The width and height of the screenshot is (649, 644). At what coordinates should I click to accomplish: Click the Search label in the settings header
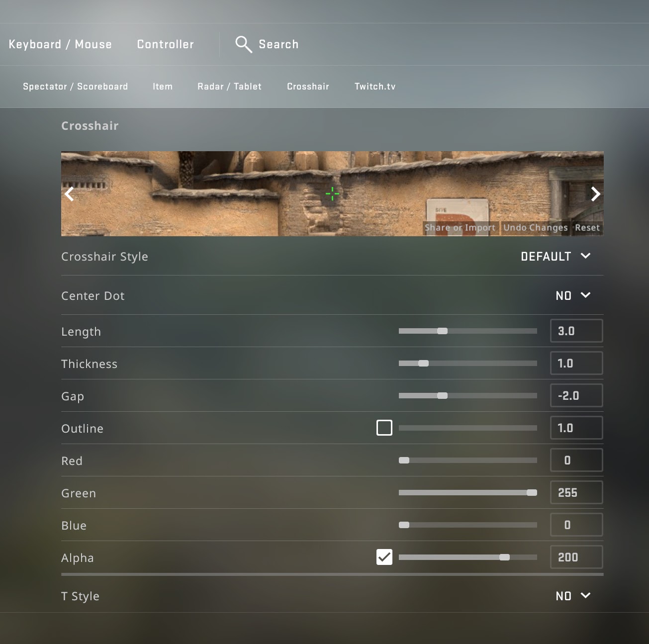(x=278, y=44)
